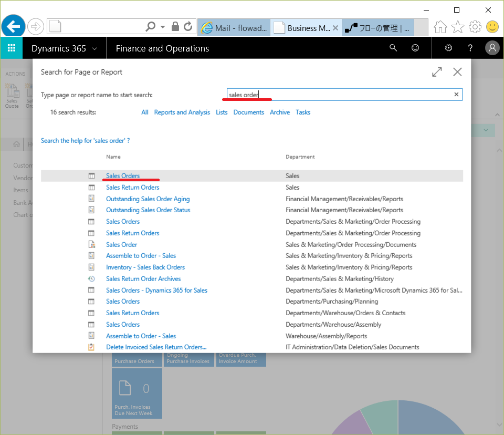Open the address bar dropdown arrow
Image resolution: width=504 pixels, height=435 pixels.
[x=163, y=27]
